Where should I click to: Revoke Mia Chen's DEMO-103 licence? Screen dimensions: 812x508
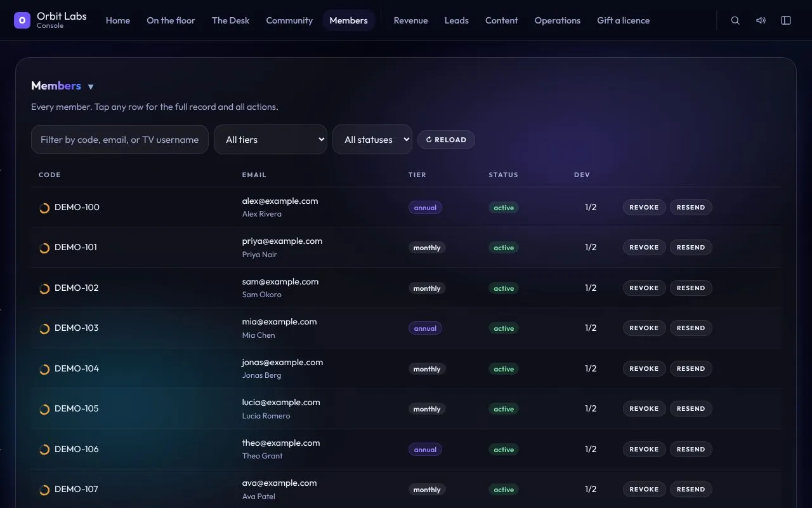click(x=644, y=328)
